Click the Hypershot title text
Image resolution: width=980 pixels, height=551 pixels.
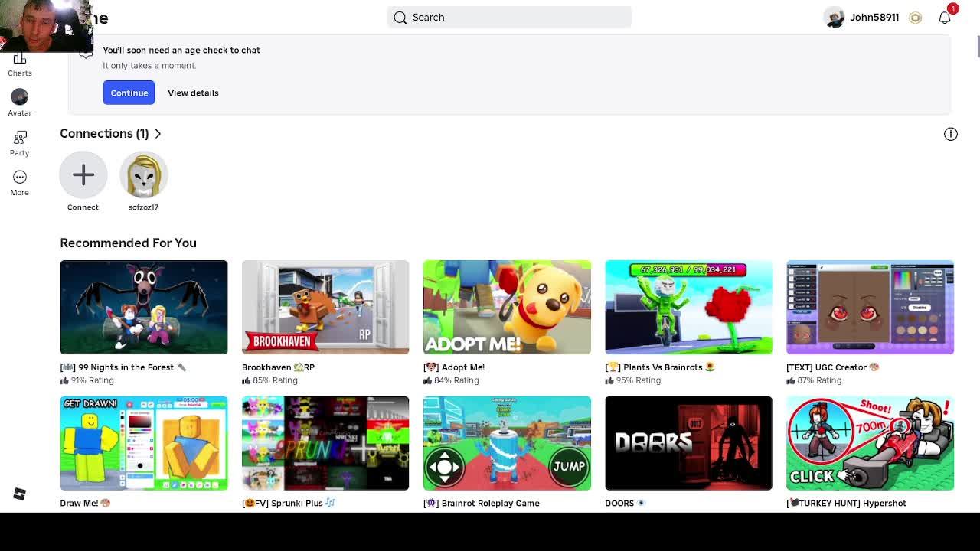(846, 504)
